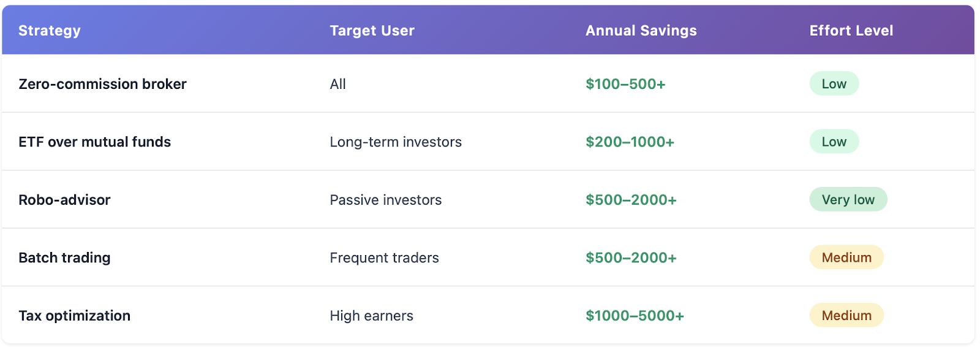Click the Medium badge for Tax optimization
The width and height of the screenshot is (980, 347).
[x=846, y=315]
